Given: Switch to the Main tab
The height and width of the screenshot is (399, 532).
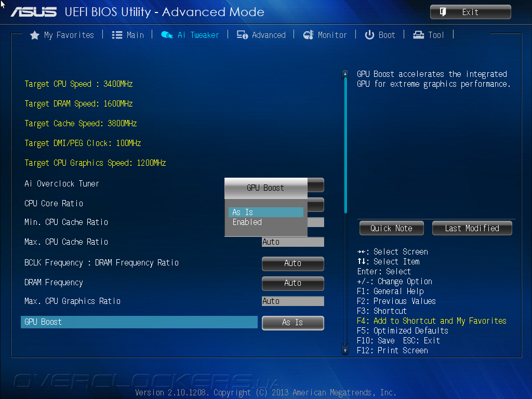Looking at the screenshot, I should [x=128, y=35].
